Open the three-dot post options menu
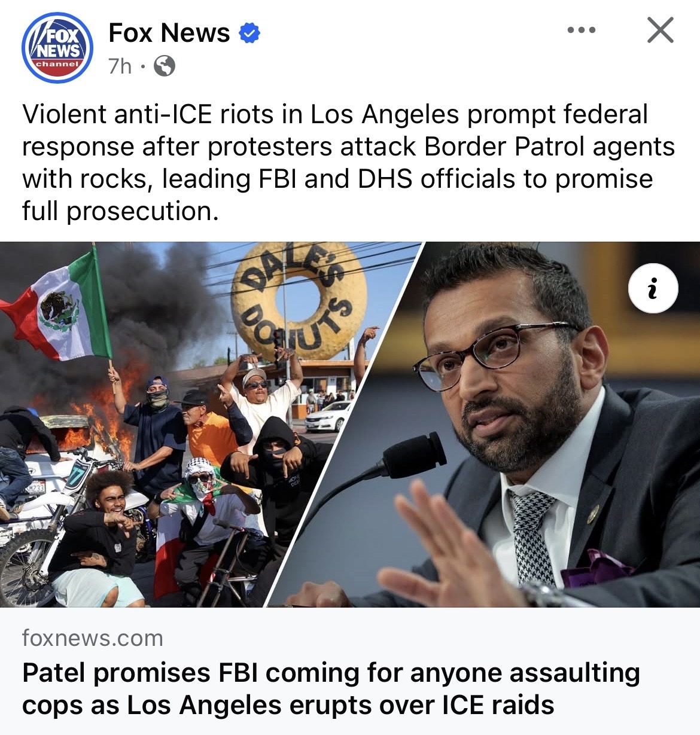Screen dimensions: 700x735 tap(582, 30)
